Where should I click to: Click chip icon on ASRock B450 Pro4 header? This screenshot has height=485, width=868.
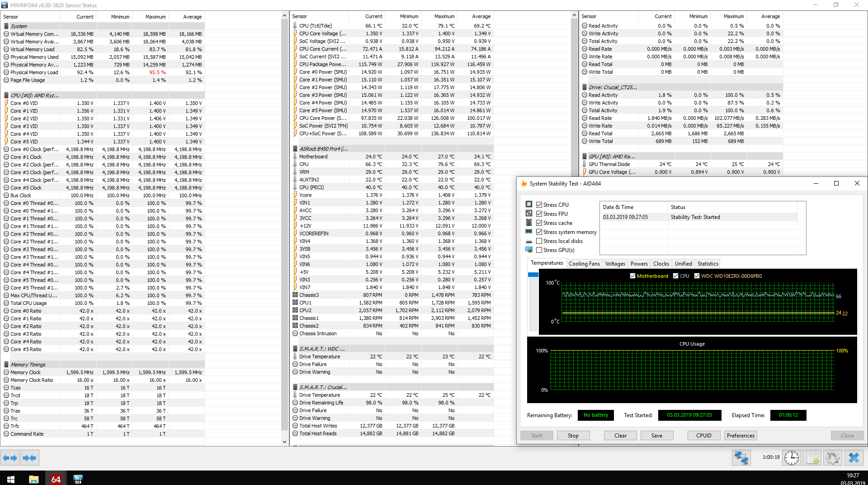click(295, 149)
